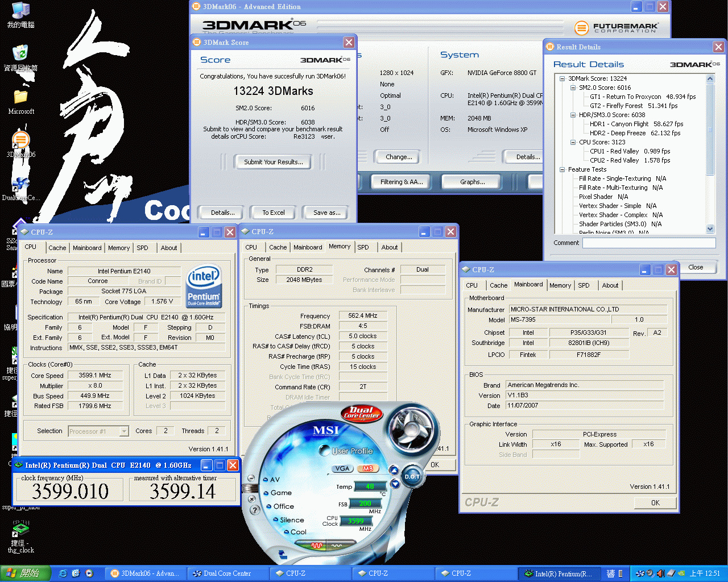Select the AV profile in Dual Core Center
The width and height of the screenshot is (728, 582).
[x=271, y=480]
